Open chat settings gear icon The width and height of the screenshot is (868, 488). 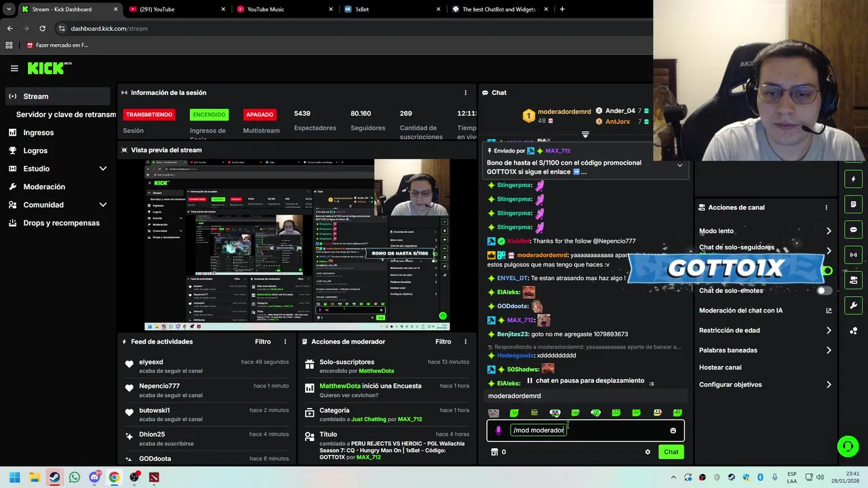[648, 452]
